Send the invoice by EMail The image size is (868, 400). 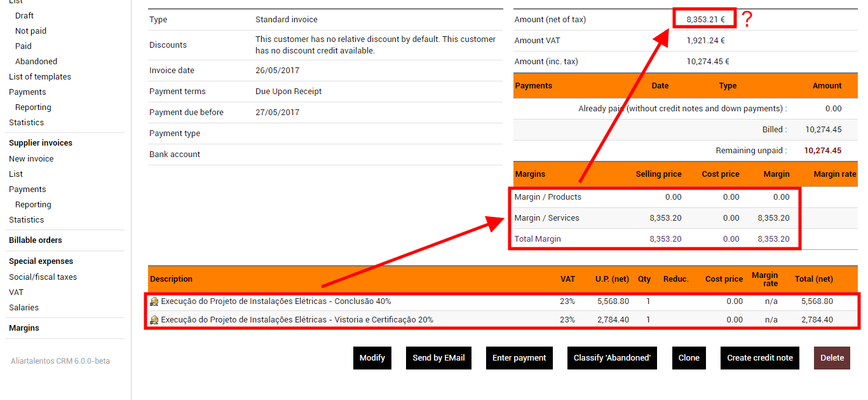[x=438, y=357]
